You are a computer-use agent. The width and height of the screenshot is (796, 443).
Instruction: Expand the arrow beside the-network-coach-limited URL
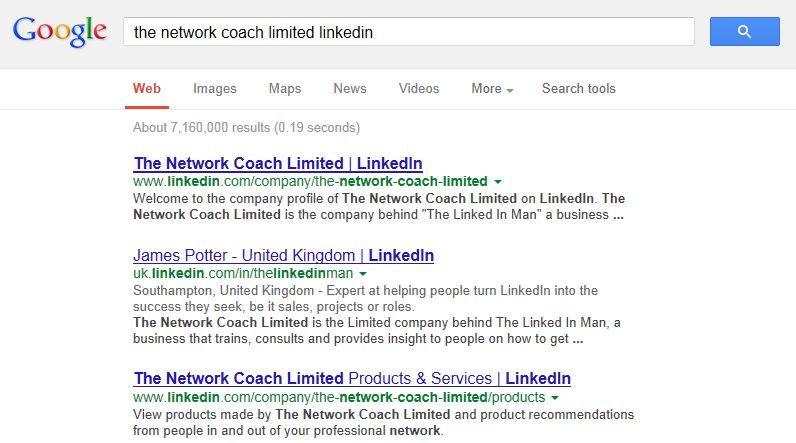pyautogui.click(x=498, y=182)
